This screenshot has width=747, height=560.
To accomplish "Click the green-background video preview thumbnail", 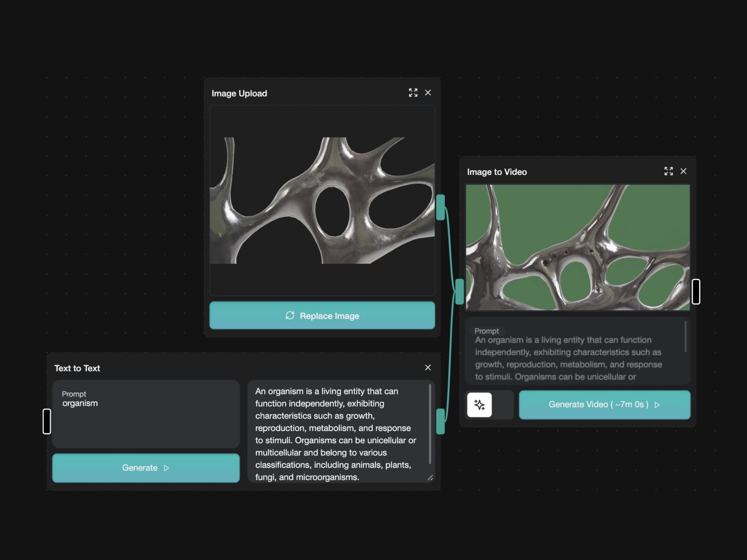I will (577, 247).
